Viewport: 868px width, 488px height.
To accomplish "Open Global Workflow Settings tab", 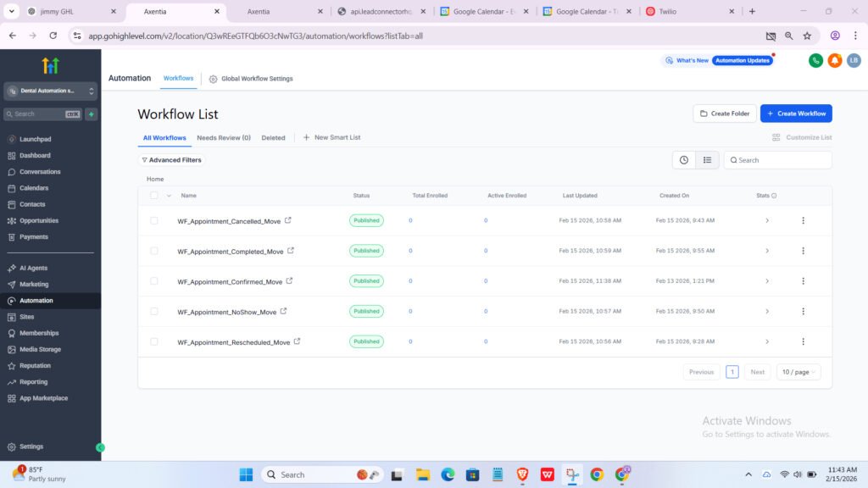I will pyautogui.click(x=251, y=79).
